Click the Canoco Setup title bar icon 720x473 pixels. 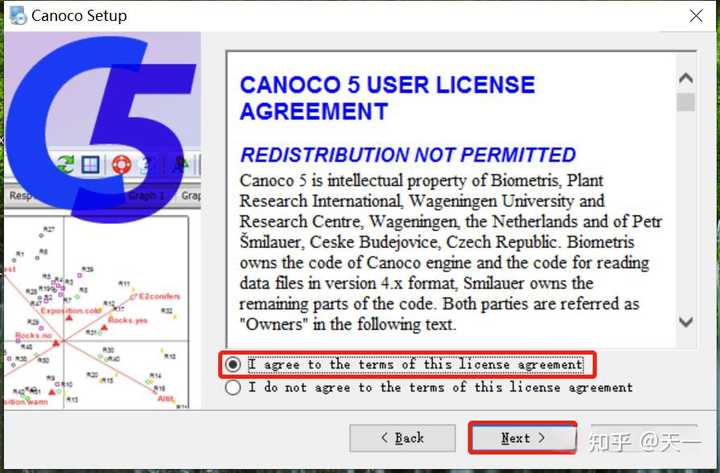(x=18, y=16)
